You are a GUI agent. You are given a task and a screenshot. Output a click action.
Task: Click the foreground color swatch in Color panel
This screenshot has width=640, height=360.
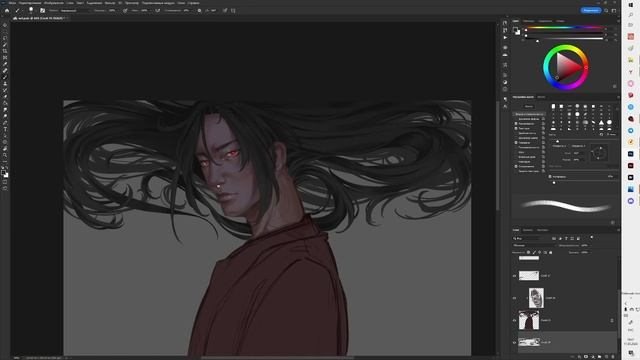(515, 29)
